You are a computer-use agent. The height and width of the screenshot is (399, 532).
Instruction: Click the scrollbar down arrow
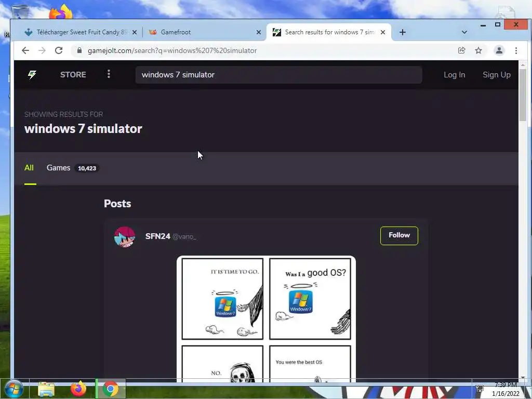(x=523, y=377)
